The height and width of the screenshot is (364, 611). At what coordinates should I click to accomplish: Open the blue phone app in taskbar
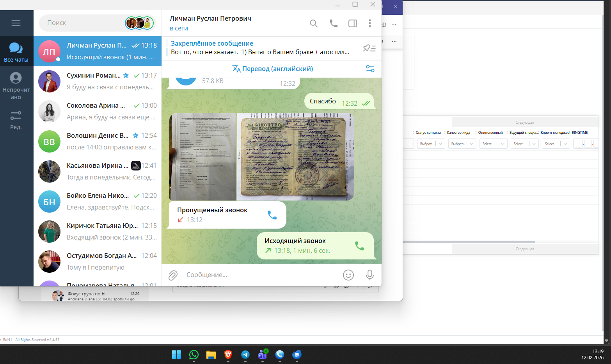click(280, 355)
